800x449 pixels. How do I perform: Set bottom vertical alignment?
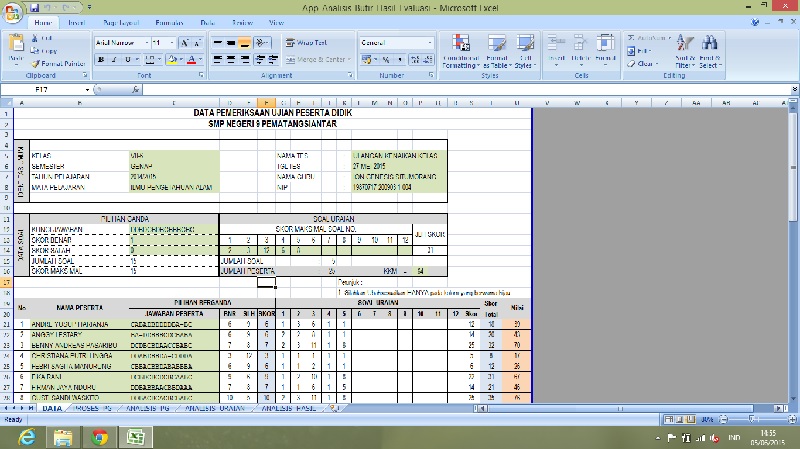tap(244, 43)
